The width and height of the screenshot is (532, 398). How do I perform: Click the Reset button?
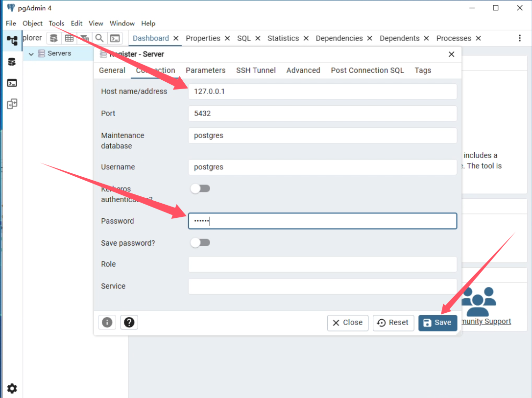[393, 323]
